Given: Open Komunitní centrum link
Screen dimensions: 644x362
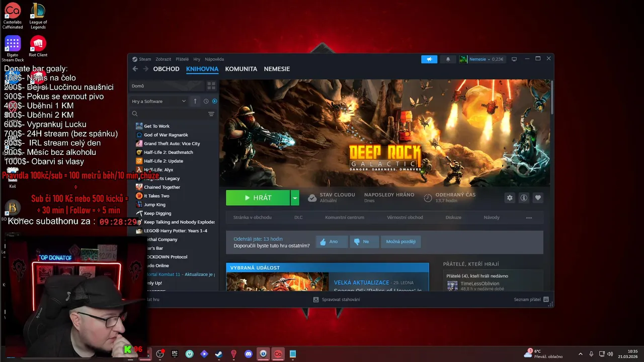Looking at the screenshot, I should point(345,218).
